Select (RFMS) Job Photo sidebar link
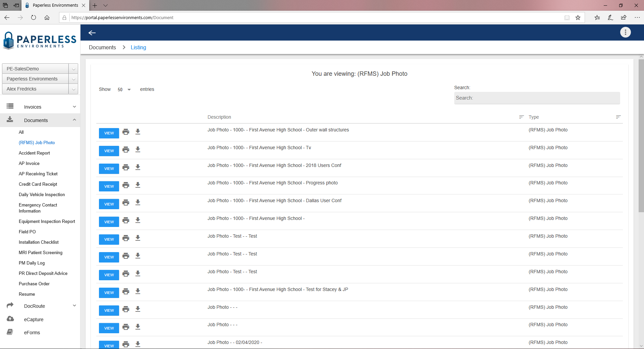The width and height of the screenshot is (644, 349). [x=37, y=142]
